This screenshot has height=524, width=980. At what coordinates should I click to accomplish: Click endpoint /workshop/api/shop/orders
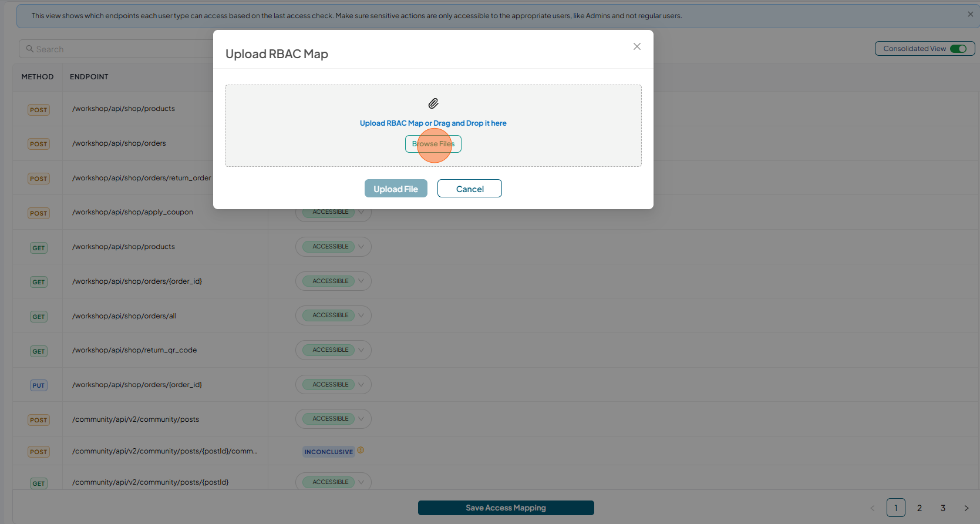[x=119, y=143]
